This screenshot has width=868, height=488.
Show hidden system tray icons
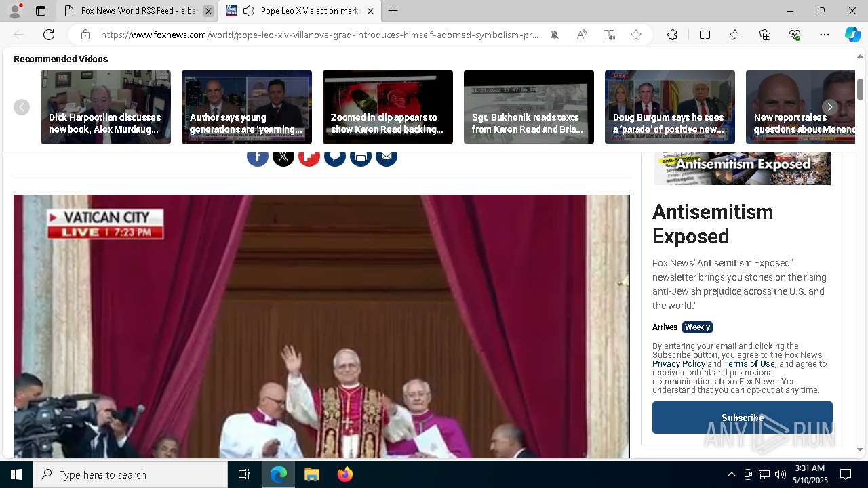point(731,474)
